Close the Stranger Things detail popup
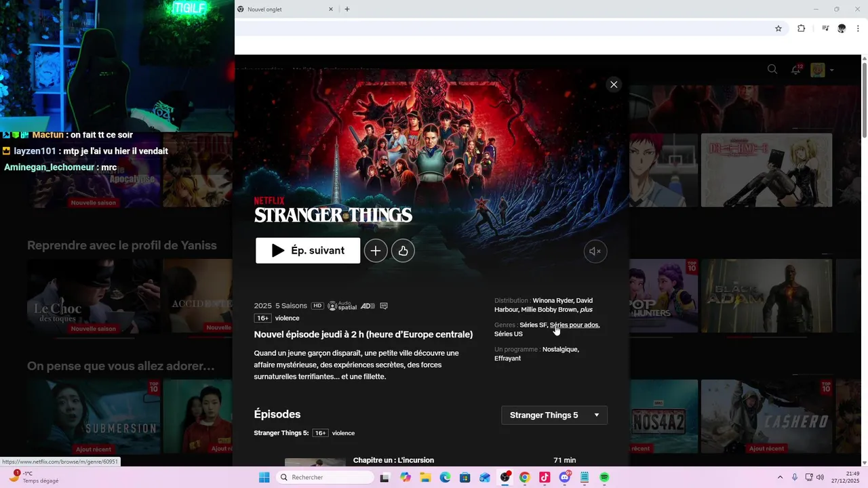The width and height of the screenshot is (868, 488). click(614, 85)
